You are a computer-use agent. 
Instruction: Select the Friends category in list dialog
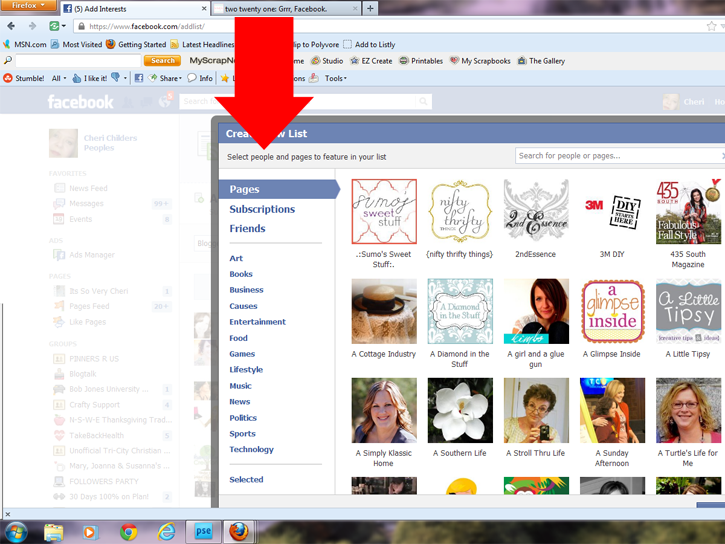coord(247,229)
